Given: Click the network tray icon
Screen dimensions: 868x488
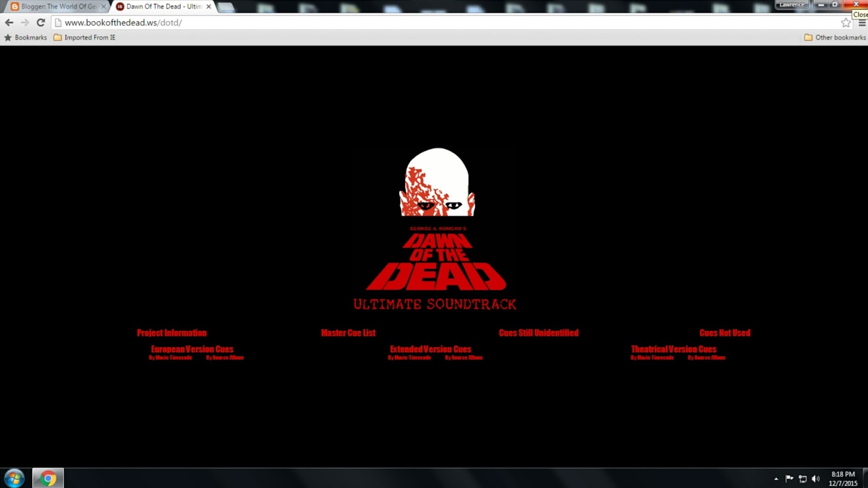Looking at the screenshot, I should click(x=803, y=479).
